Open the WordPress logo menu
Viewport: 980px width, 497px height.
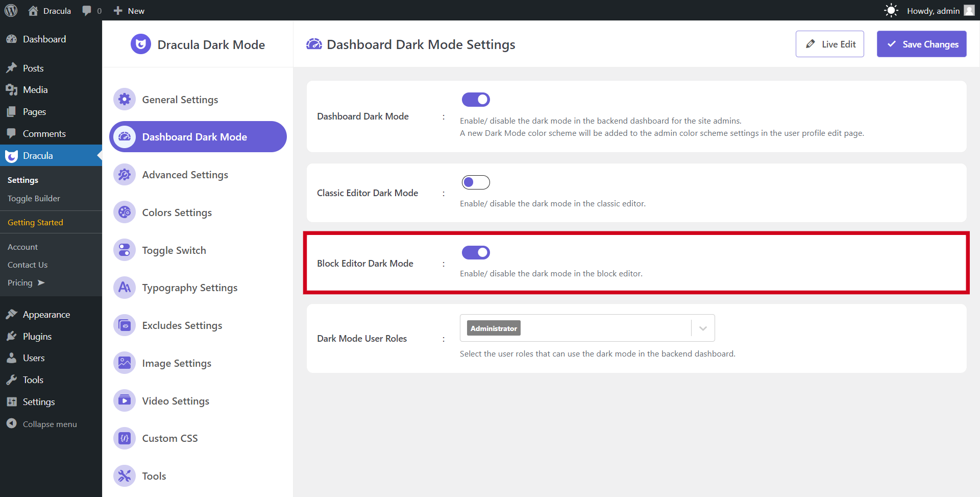coord(11,10)
